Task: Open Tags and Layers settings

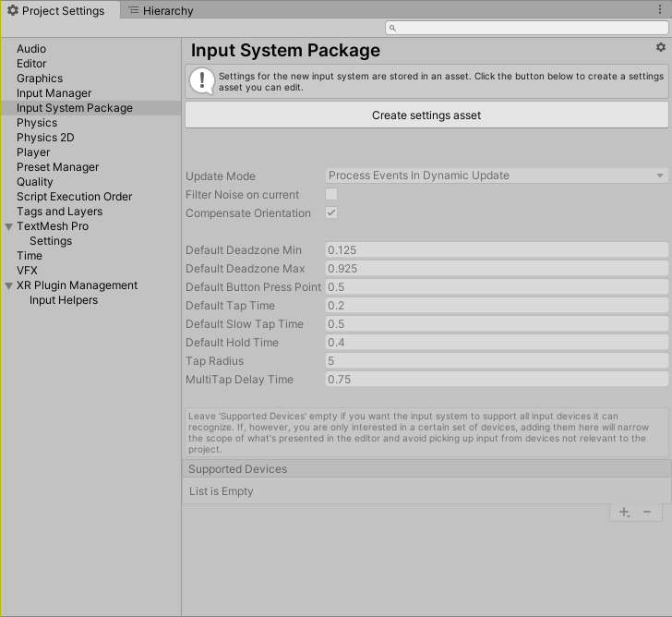Action: coord(60,212)
